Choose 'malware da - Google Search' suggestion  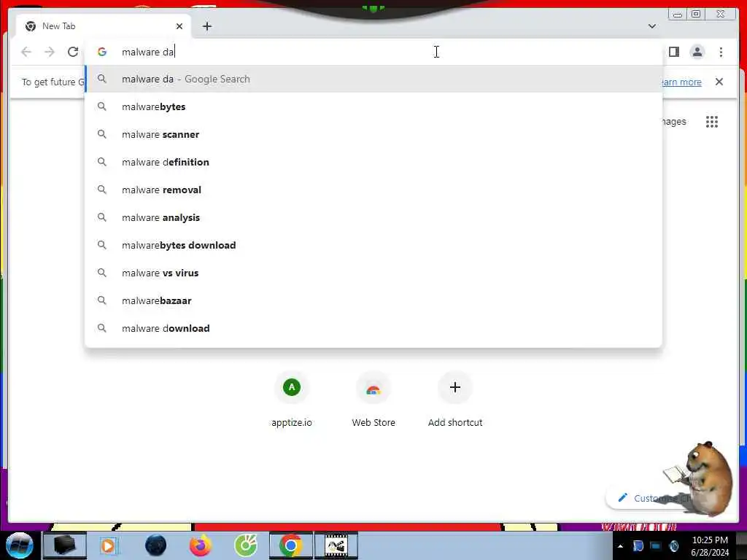(x=373, y=79)
